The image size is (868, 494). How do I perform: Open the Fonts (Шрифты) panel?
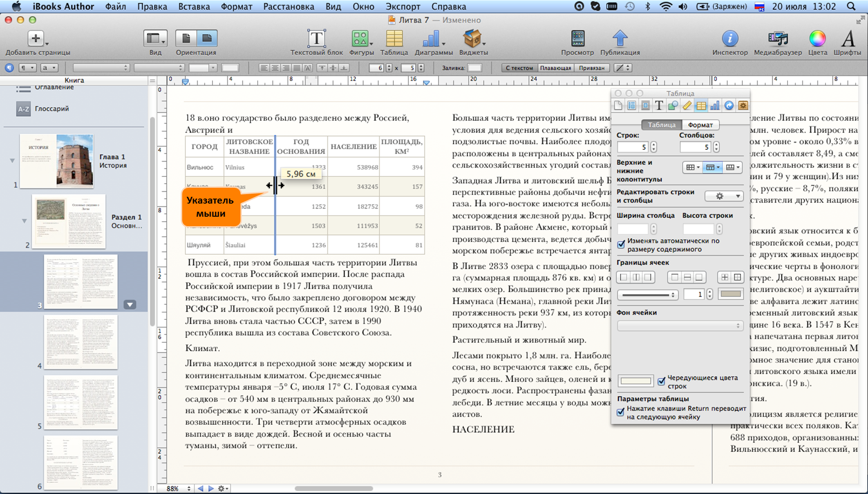pos(848,39)
